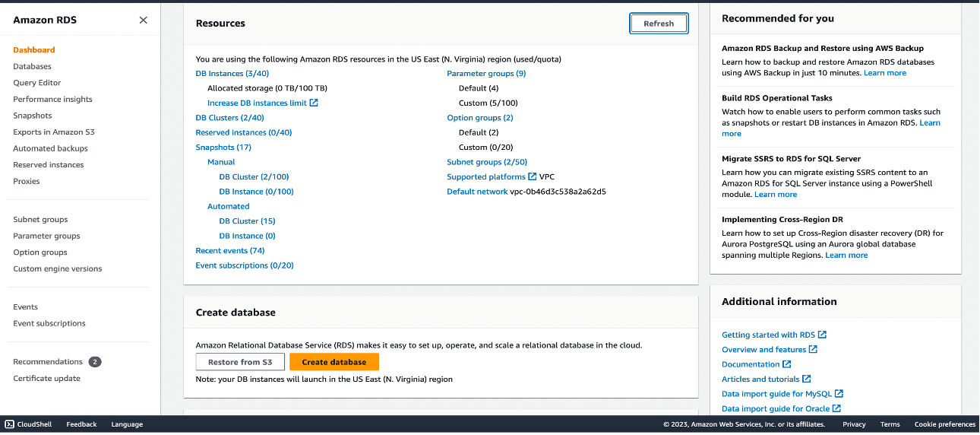Click external link icon next to Data import guide for MySQL
980x435 pixels.
coord(839,394)
